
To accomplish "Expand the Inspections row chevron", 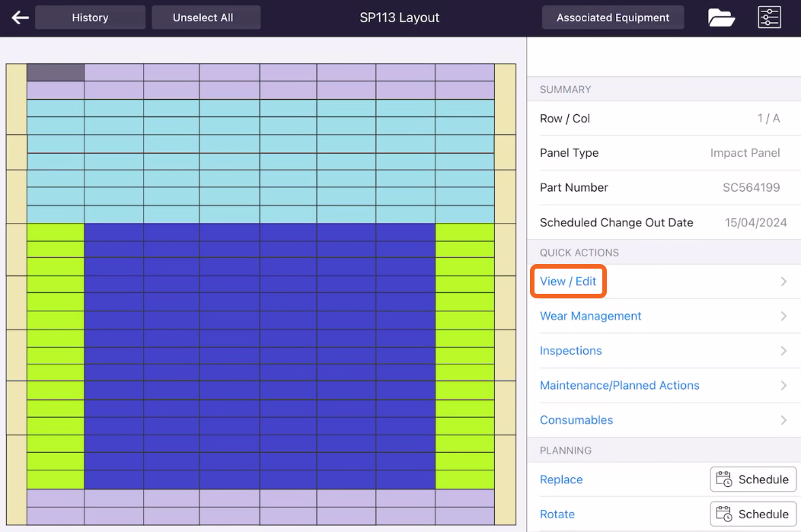I will (x=783, y=351).
